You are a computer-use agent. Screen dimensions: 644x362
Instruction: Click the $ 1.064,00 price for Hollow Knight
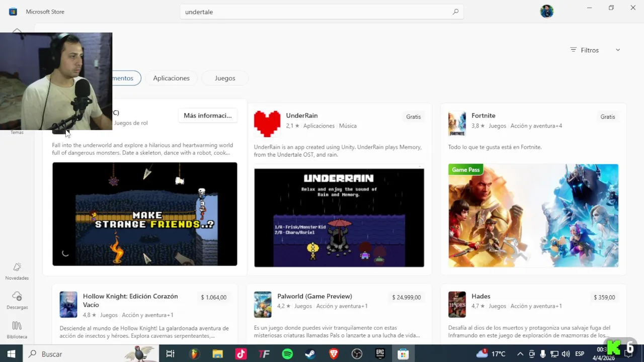point(214,297)
